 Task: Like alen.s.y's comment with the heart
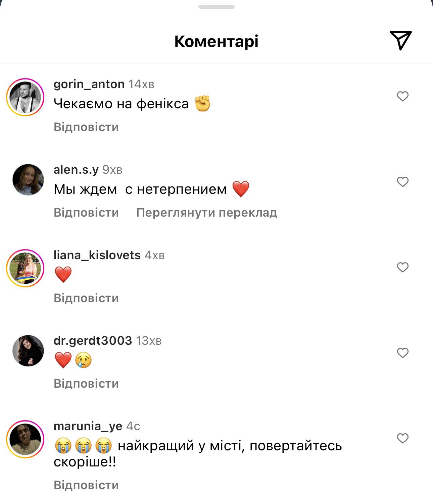coord(402,182)
